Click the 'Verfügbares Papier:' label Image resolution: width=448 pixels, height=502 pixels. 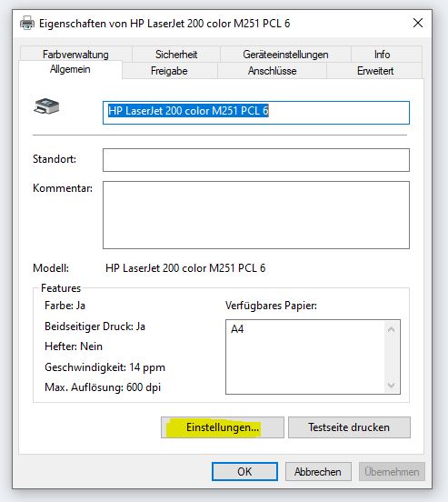[x=271, y=306]
